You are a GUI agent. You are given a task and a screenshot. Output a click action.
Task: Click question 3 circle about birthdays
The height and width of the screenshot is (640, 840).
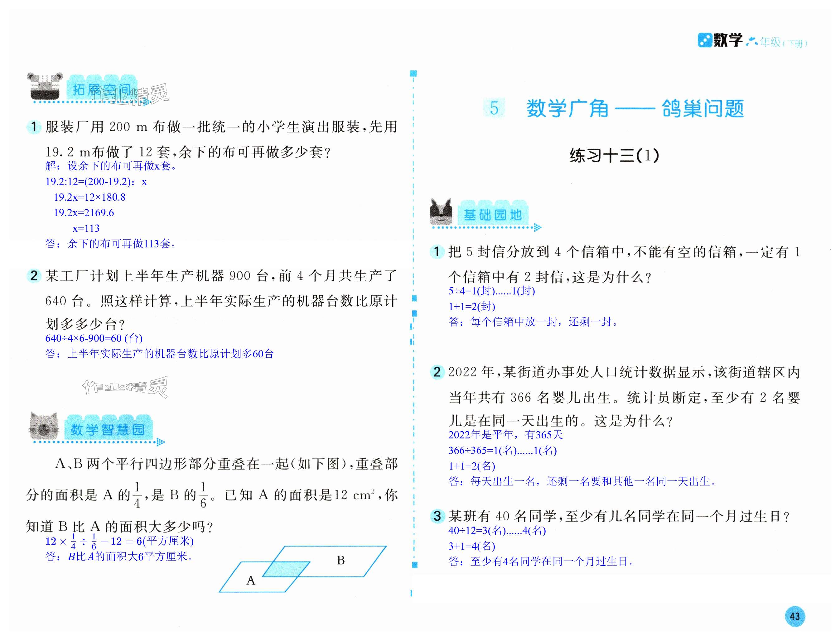(437, 516)
